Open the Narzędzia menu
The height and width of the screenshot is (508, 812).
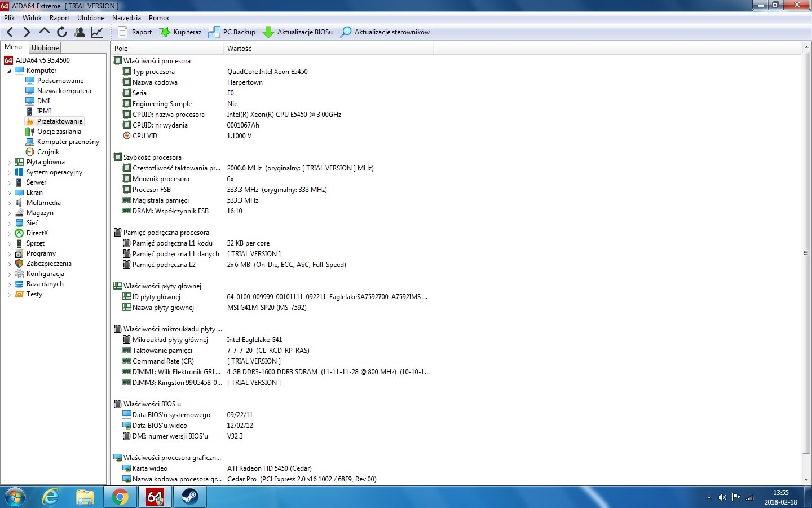(126, 18)
